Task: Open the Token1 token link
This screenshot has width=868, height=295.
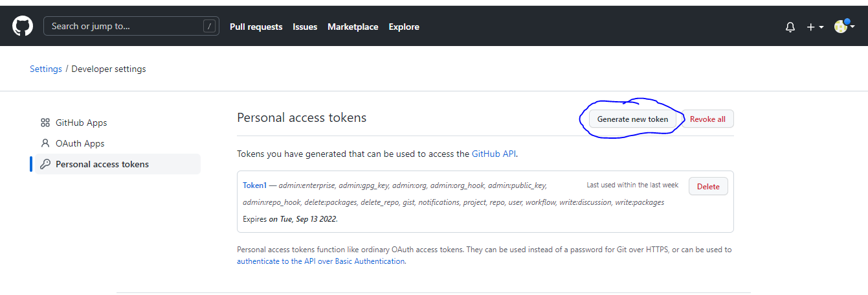Action: (254, 185)
